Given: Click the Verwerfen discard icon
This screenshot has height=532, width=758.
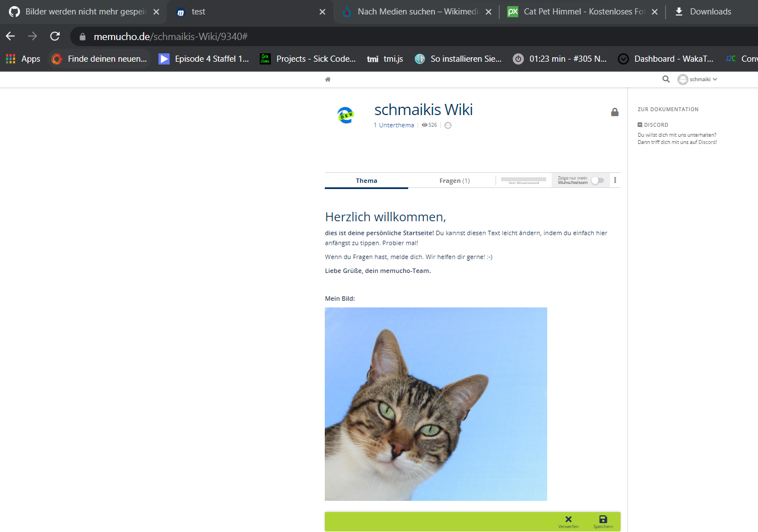Looking at the screenshot, I should pos(568,519).
